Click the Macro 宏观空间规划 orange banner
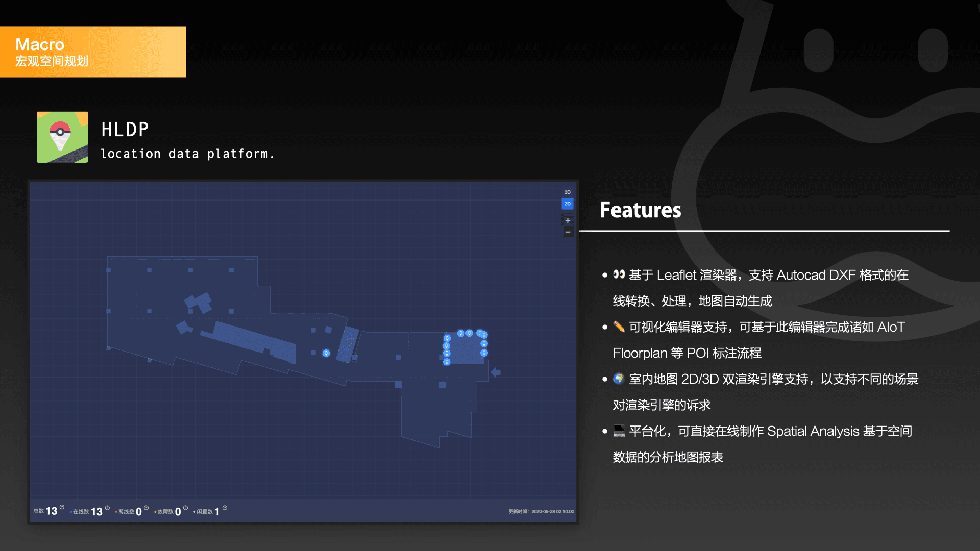The image size is (980, 551). point(93,52)
